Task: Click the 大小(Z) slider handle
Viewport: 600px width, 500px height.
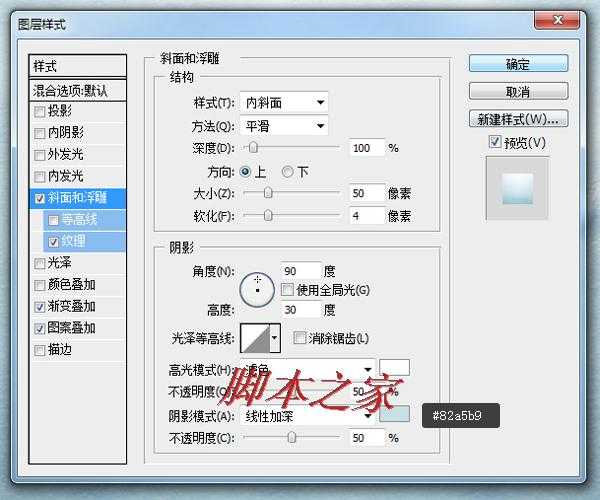Action: coord(268,193)
